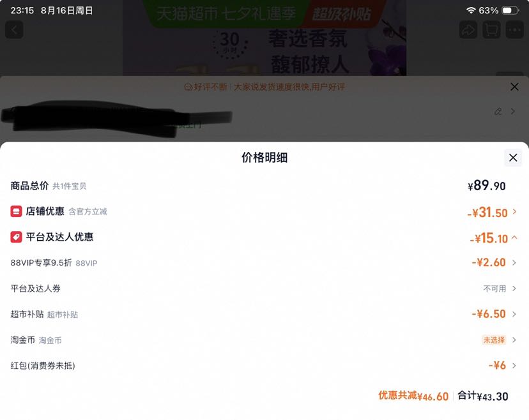Image resolution: width=529 pixels, height=420 pixels.
Task: Tap the red 平台及达人优惠 tag icon
Action: click(x=16, y=237)
